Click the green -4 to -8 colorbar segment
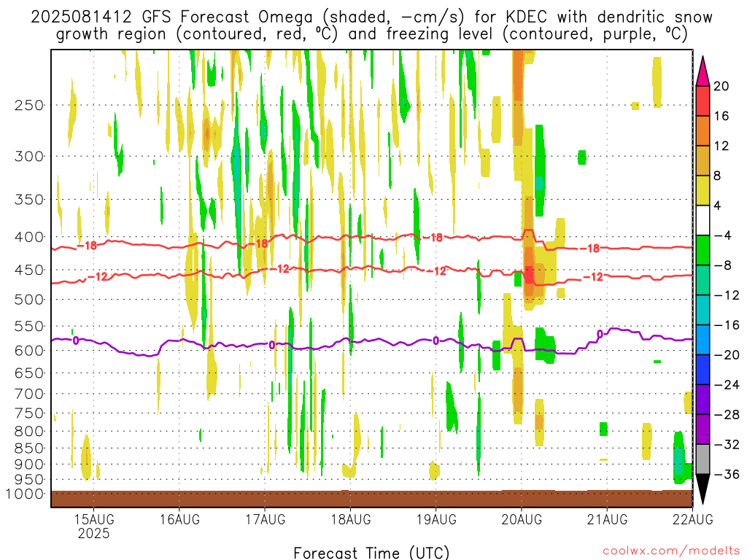Screen dimensions: 747x560 coord(703,250)
